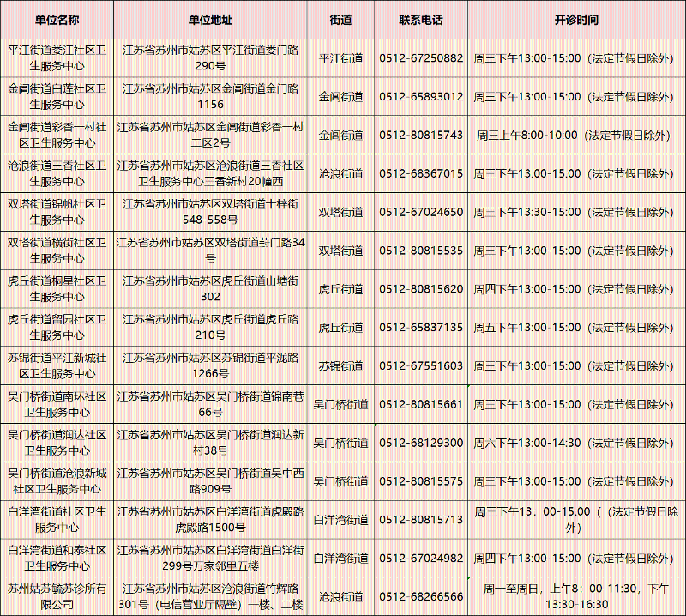The width and height of the screenshot is (686, 616).
Task: Click address 吴门桥街道润达新村38号
Action: 210,443
